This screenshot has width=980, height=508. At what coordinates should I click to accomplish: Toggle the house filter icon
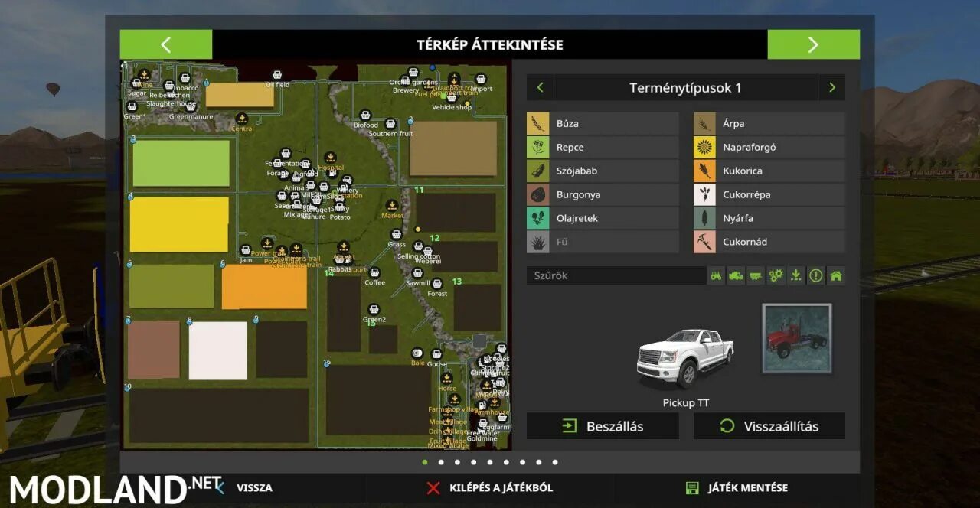tap(836, 276)
